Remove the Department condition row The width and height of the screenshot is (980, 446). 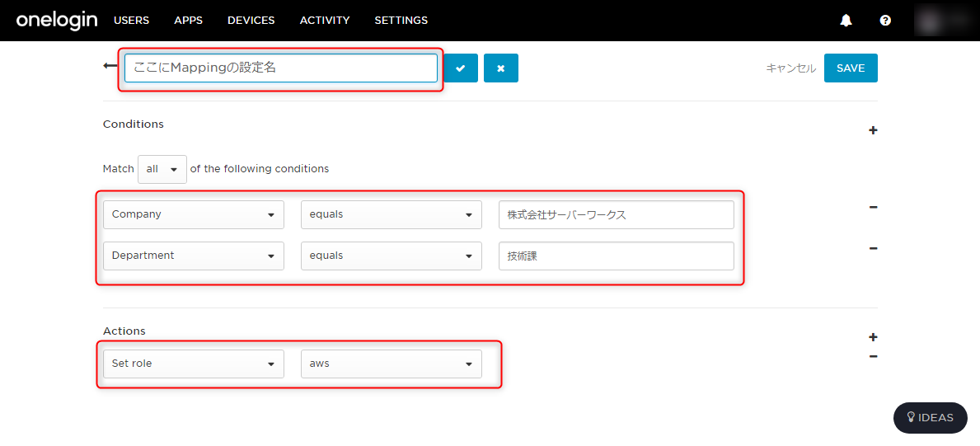pyautogui.click(x=873, y=248)
